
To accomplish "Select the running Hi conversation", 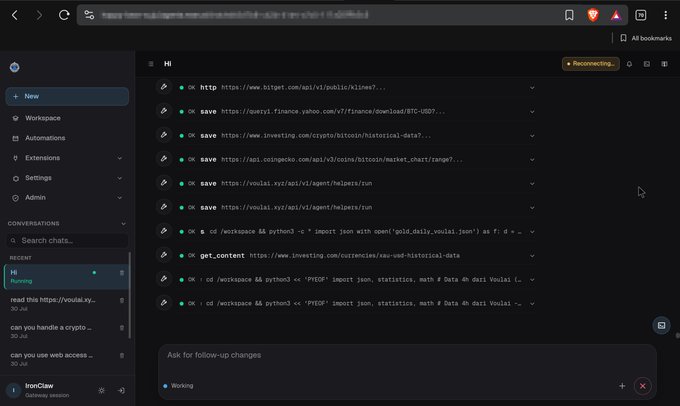I will 66,276.
